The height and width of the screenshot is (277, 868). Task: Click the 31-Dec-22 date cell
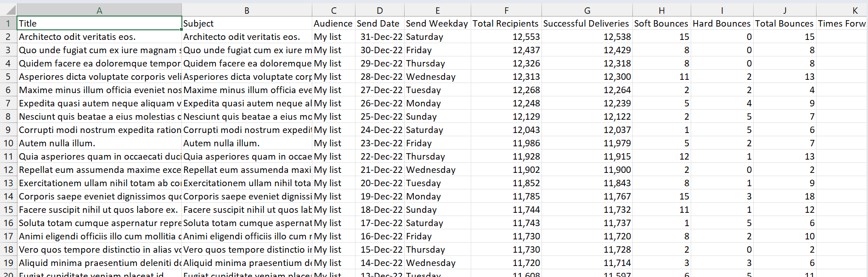coord(379,37)
